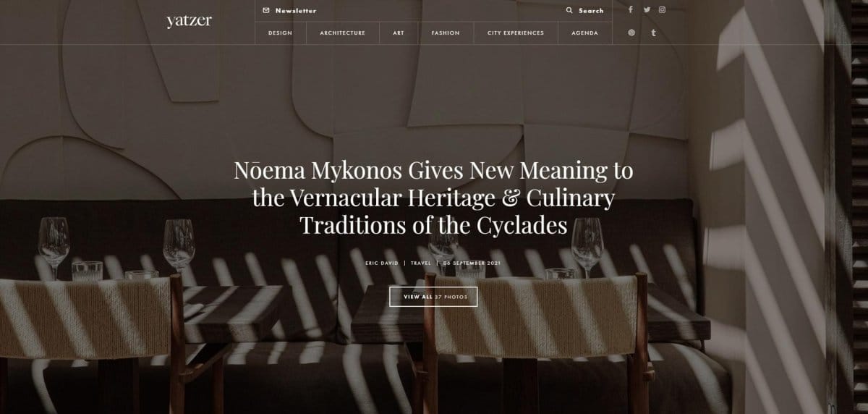Open the Facebook social icon
Screen dimensions: 868x414
tap(631, 10)
